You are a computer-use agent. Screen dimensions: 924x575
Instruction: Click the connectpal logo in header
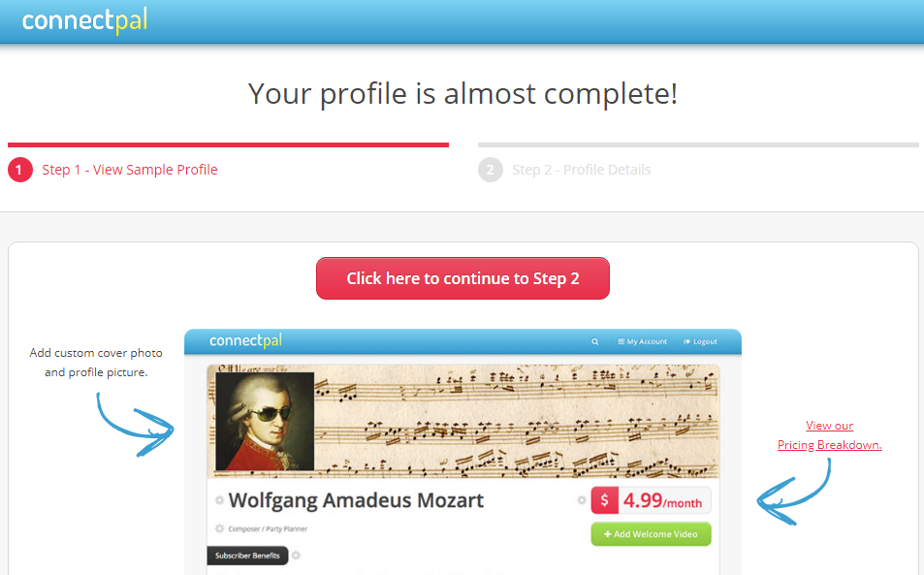pyautogui.click(x=84, y=20)
